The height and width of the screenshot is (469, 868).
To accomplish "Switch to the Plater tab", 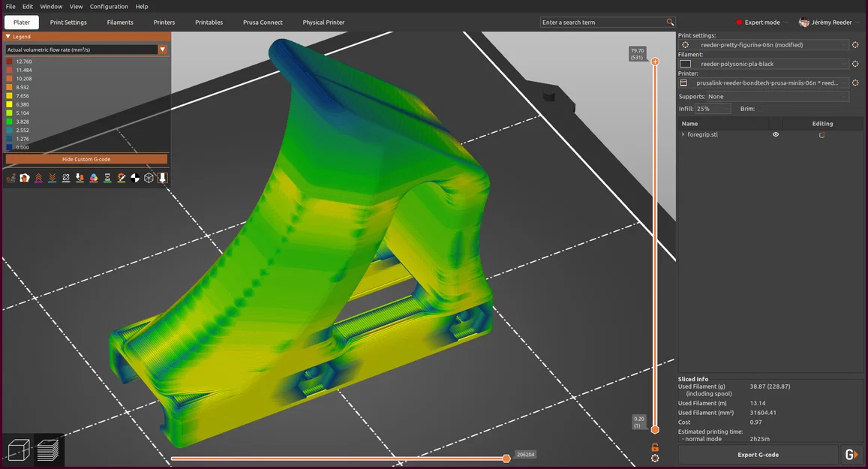I will (x=22, y=23).
